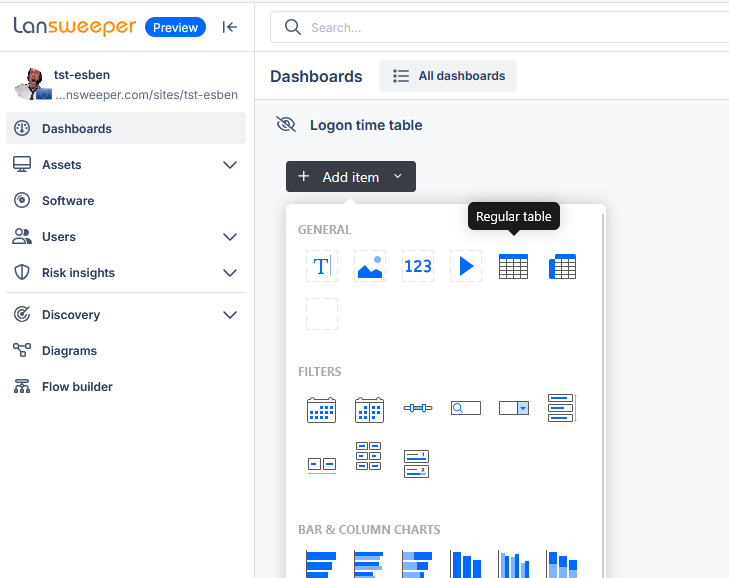Expand the Discovery menu chevron

coord(230,315)
